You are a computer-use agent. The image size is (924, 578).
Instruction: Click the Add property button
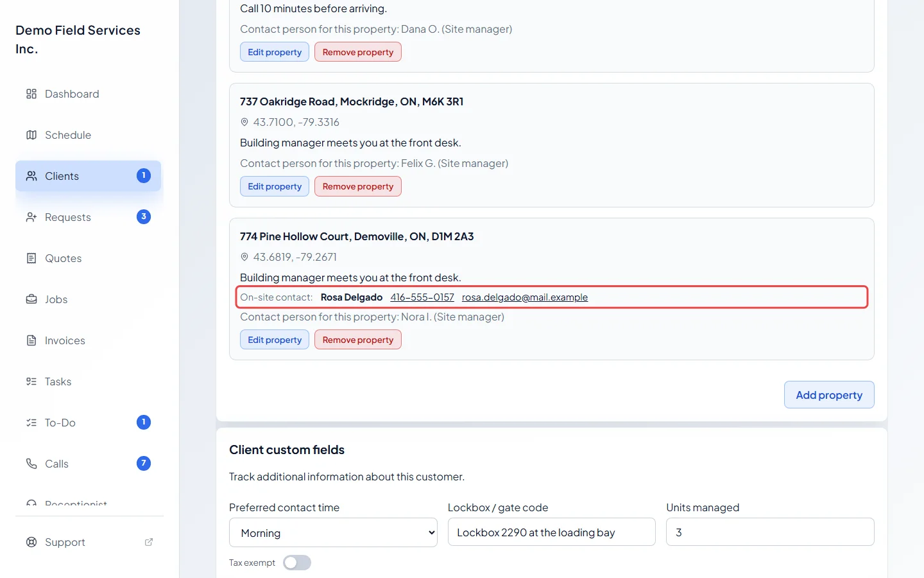pyautogui.click(x=829, y=395)
